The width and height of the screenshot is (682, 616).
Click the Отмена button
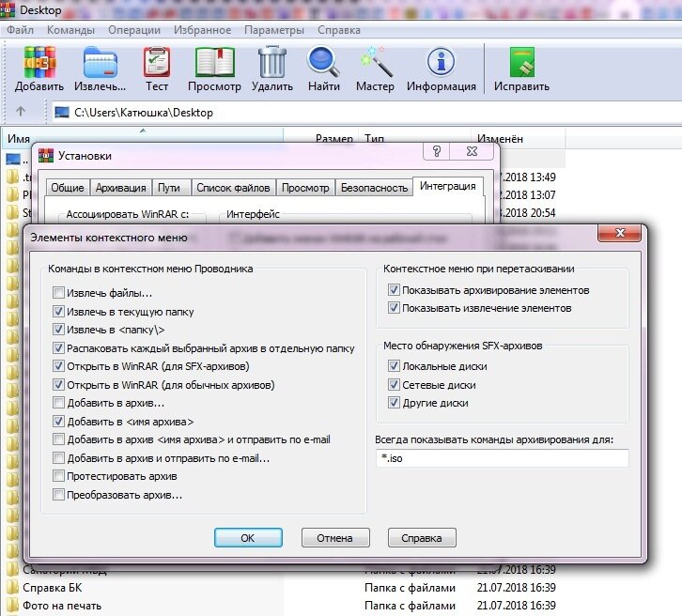pyautogui.click(x=335, y=538)
